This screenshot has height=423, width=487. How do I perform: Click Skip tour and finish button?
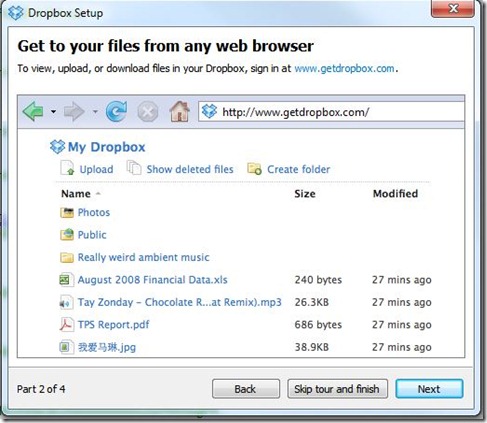coord(337,389)
